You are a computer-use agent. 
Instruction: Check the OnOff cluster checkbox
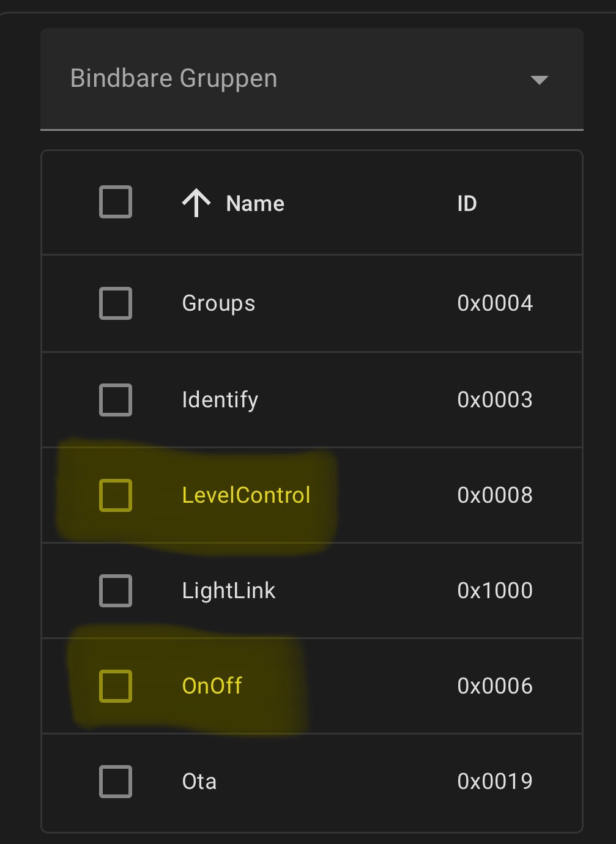116,686
